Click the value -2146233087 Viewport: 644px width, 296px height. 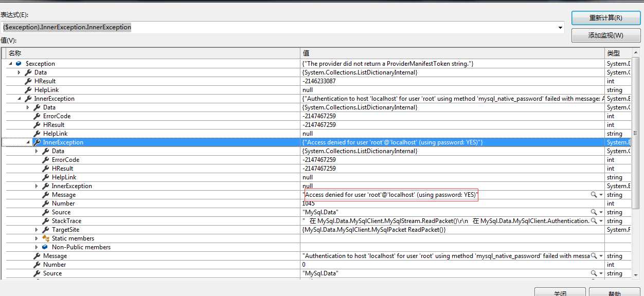[319, 81]
